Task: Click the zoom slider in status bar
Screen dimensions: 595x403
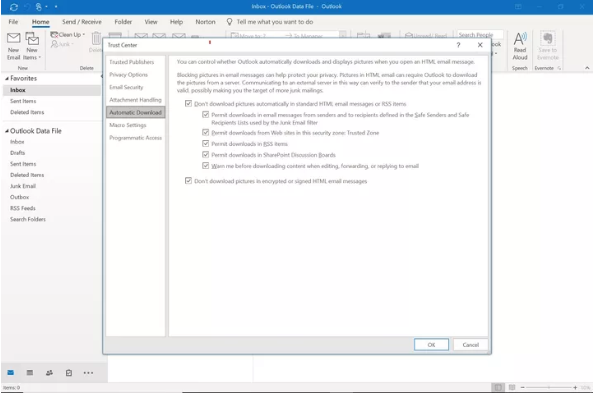Action: [x=549, y=387]
